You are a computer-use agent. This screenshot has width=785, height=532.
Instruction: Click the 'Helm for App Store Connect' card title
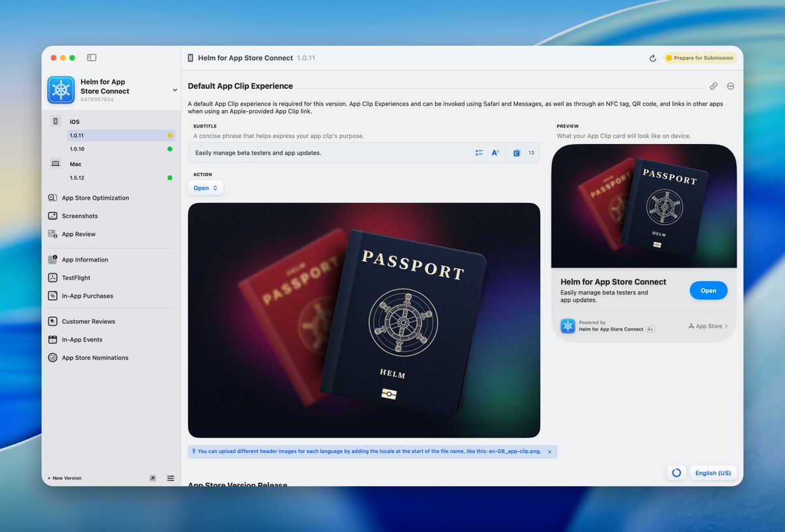613,282
